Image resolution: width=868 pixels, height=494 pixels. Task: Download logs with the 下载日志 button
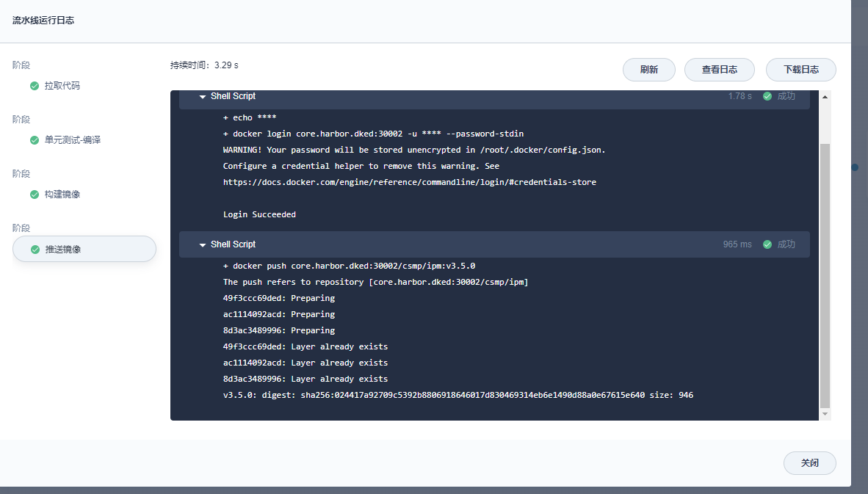[801, 70]
